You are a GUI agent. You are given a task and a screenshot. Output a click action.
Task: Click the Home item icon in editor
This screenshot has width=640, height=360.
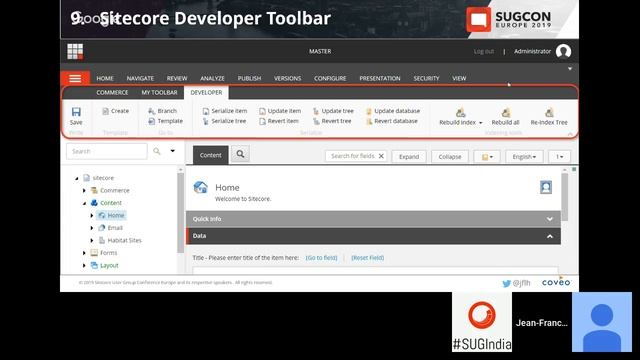coord(200,187)
